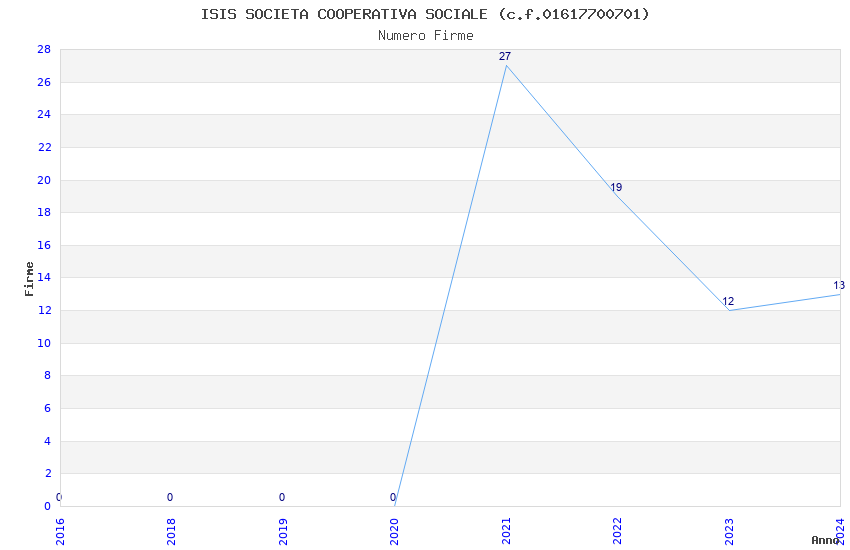
Task: Click the y-axis value 6
Action: [48, 409]
